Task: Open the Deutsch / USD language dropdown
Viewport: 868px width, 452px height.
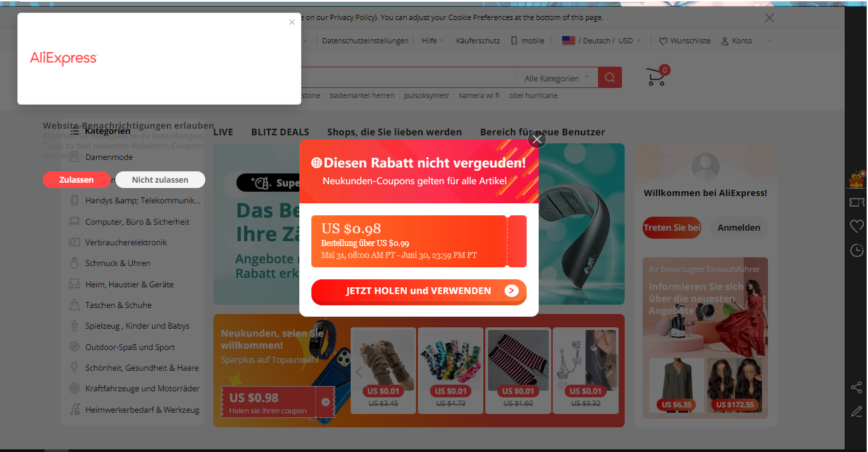Action: (602, 41)
